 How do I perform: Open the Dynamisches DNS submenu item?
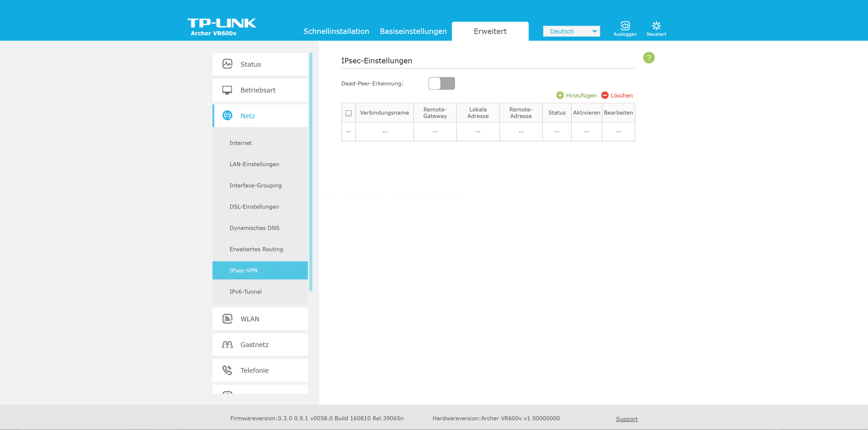click(x=254, y=228)
